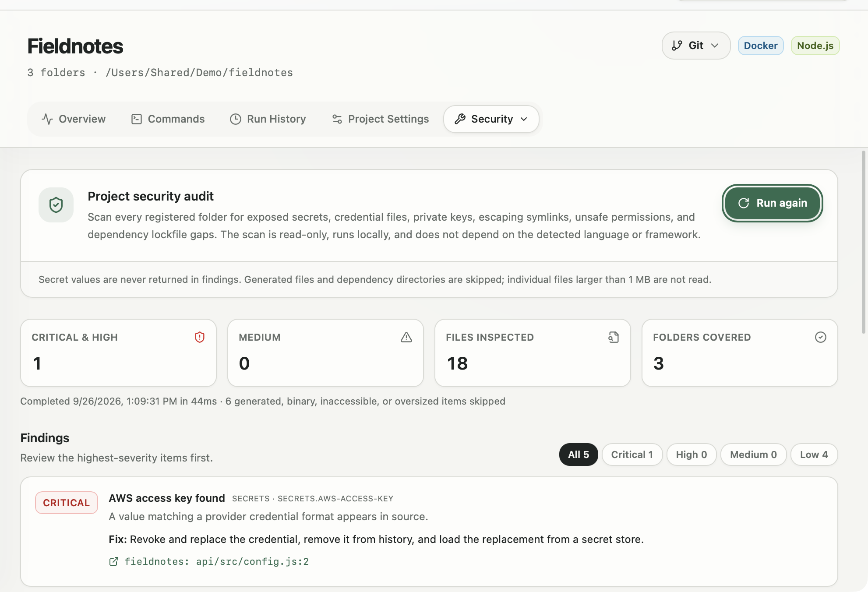Click the chevron arrow on Git button

coord(715,46)
